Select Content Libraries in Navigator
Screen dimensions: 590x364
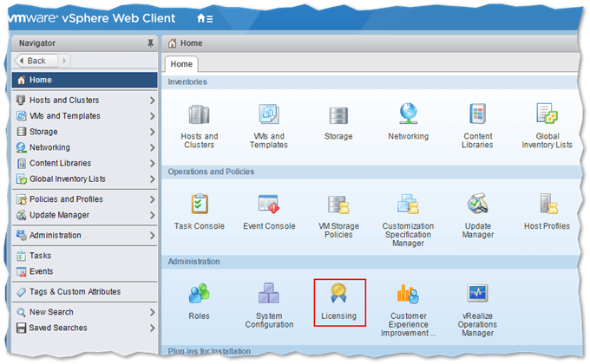85,164
